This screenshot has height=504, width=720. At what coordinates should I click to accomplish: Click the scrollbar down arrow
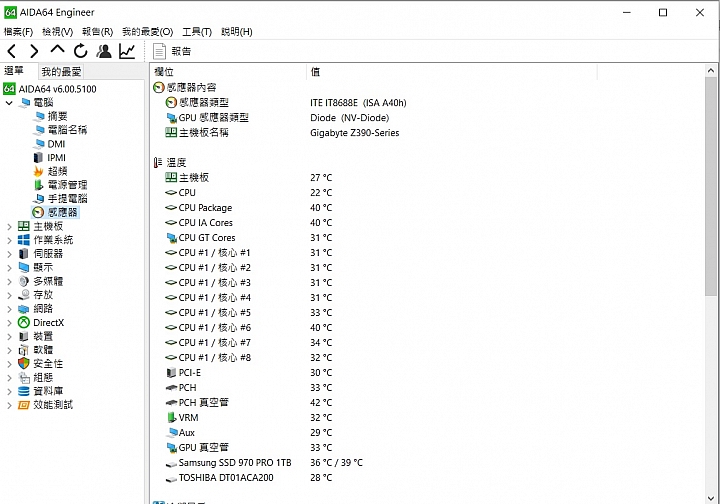click(711, 498)
